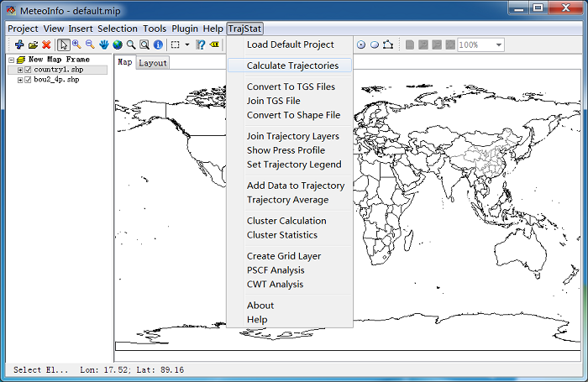Open the Plugin menu
The image size is (588, 382).
click(185, 29)
